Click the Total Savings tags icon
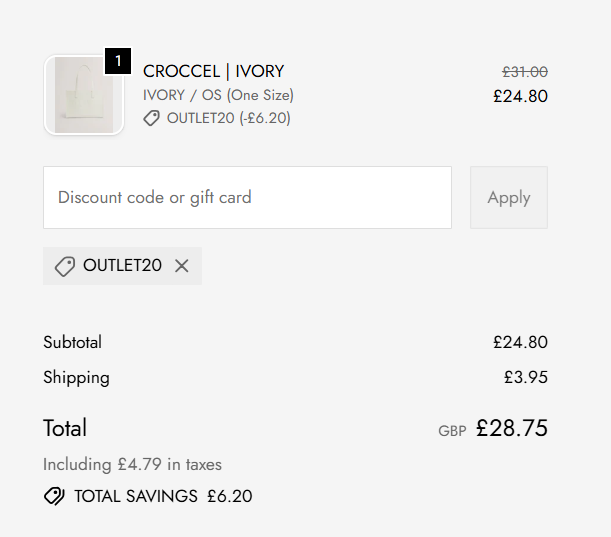The height and width of the screenshot is (537, 611). [54, 496]
